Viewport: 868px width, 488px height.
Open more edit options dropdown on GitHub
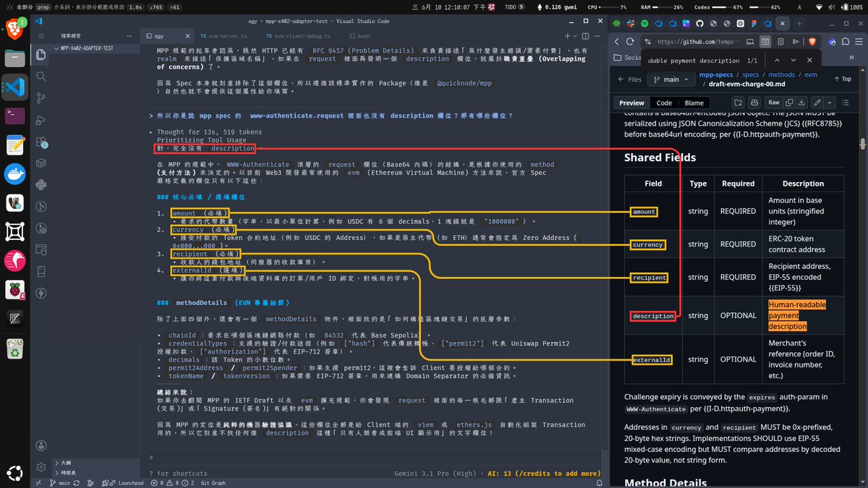coord(829,103)
